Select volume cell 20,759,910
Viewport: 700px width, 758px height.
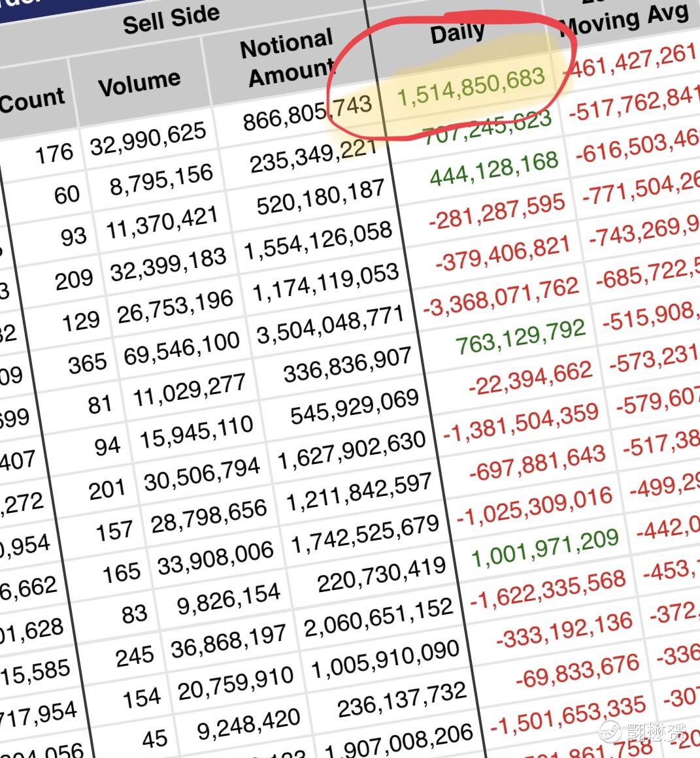(x=235, y=684)
